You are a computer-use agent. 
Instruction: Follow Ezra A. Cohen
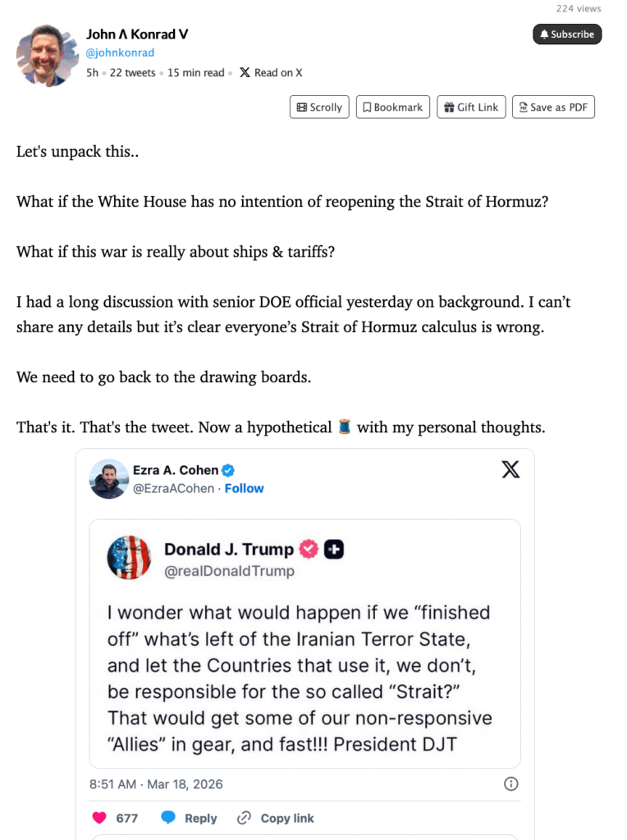click(x=245, y=488)
